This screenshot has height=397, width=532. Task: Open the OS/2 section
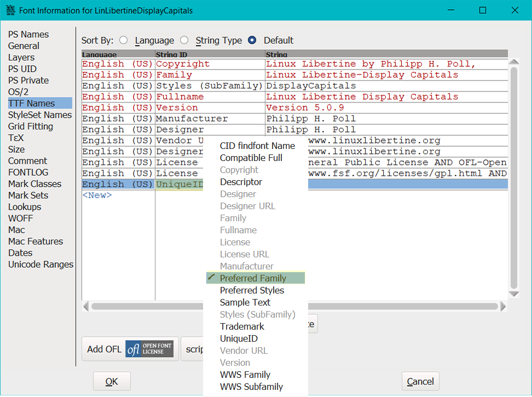pyautogui.click(x=18, y=92)
